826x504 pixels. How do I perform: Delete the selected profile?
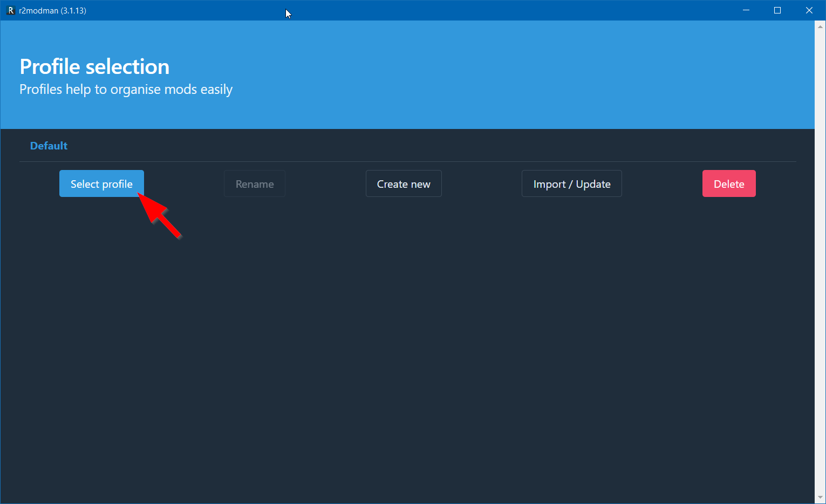[x=729, y=183]
